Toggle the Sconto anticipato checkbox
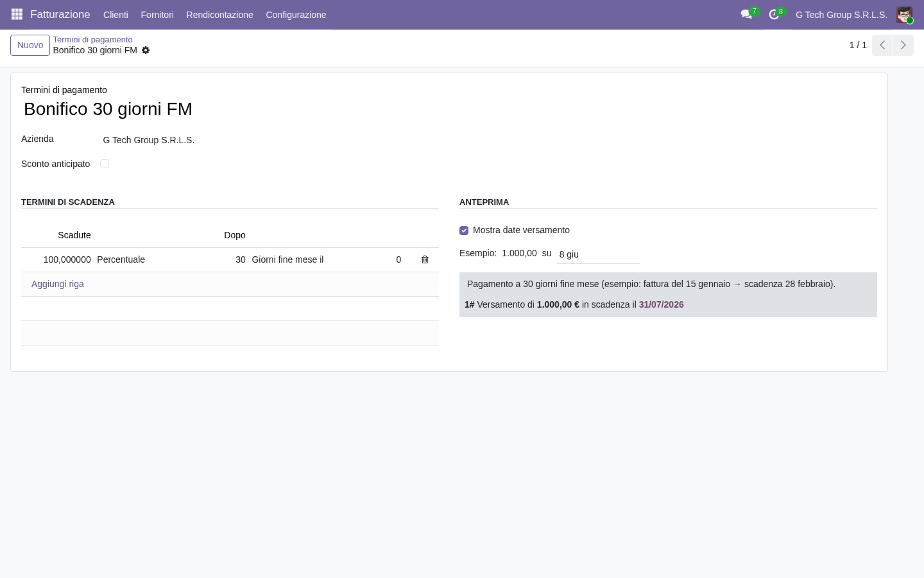This screenshot has height=578, width=924. click(x=105, y=164)
